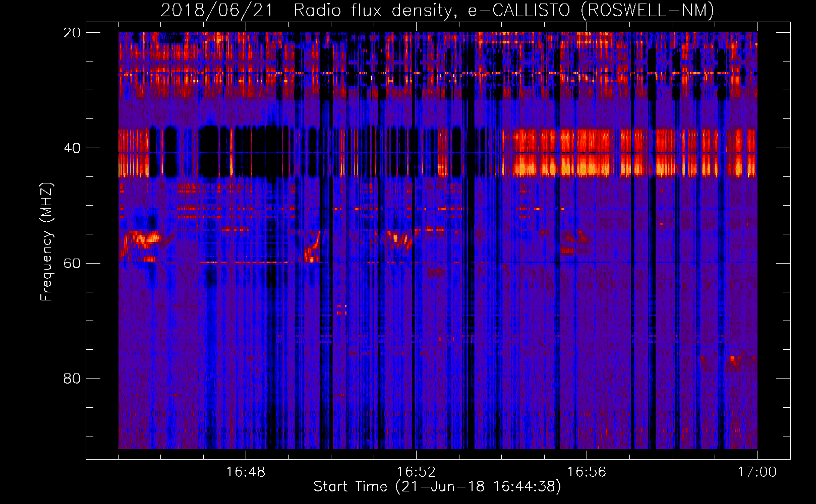The height and width of the screenshot is (504, 816).
Task: Click the 20 frequency tick label
Action: (x=72, y=32)
